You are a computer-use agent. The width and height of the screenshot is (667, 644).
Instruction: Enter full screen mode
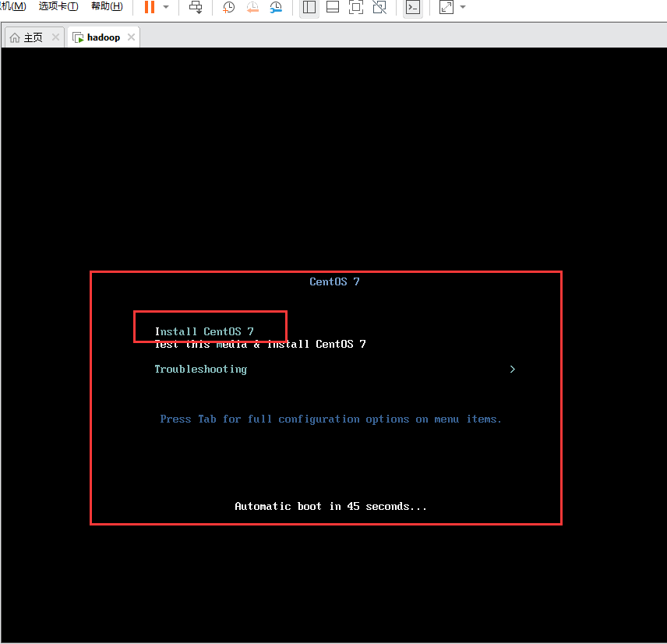point(356,7)
